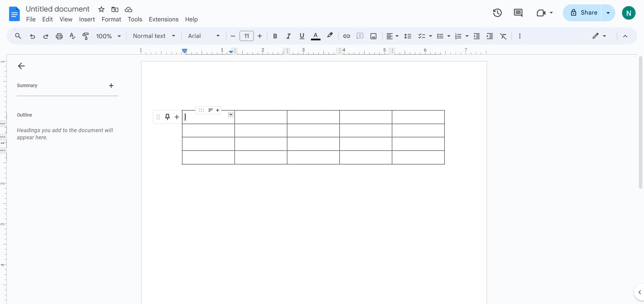Run spelling and grammar check

tap(72, 36)
